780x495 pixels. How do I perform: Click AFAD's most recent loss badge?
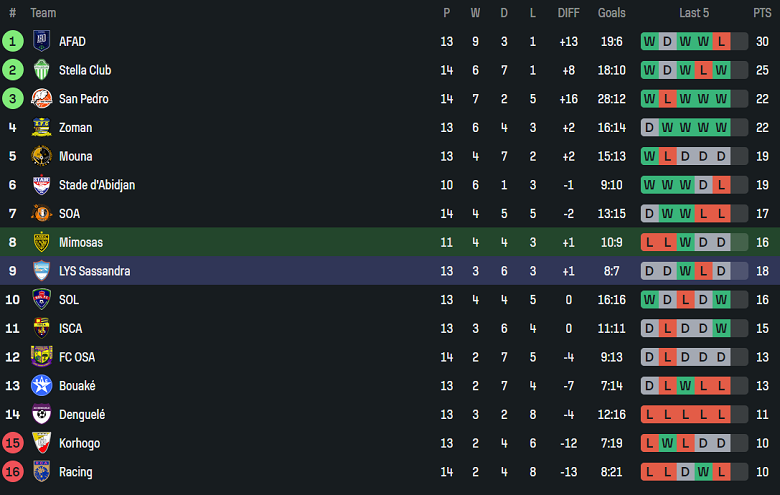721,41
